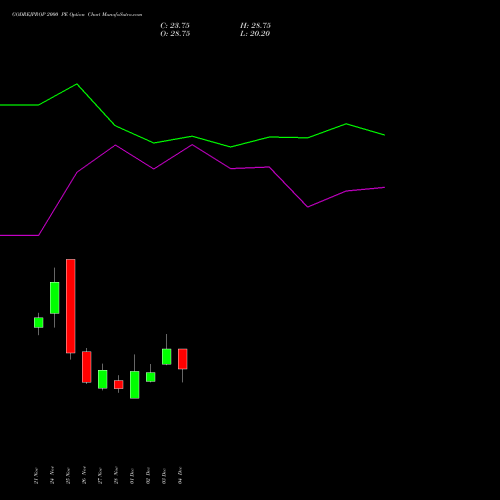Image resolution: width=500 pixels, height=500 pixels.
Task: Click the "28 Nov" axis date label
Action: [116, 476]
